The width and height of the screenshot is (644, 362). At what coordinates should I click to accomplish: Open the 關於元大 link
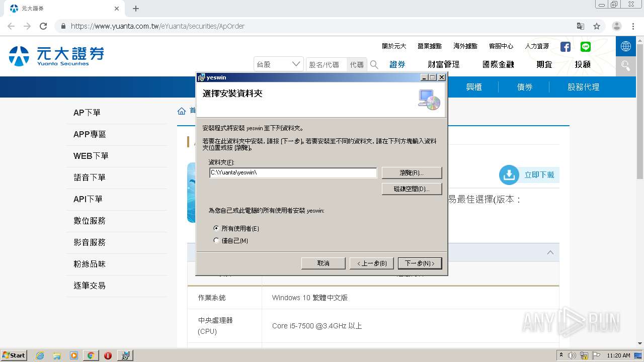pyautogui.click(x=394, y=46)
